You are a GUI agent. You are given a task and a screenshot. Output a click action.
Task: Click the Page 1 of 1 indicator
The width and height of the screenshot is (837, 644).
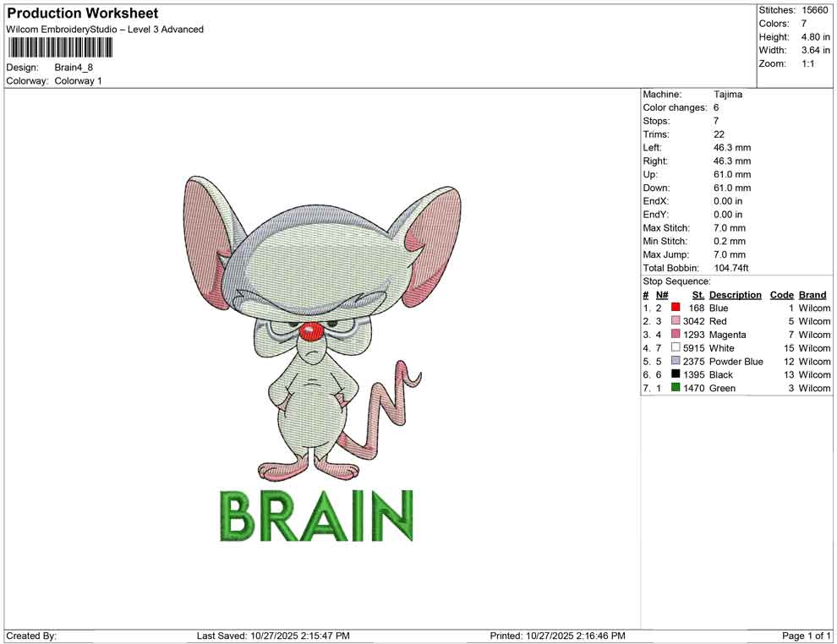[806, 636]
